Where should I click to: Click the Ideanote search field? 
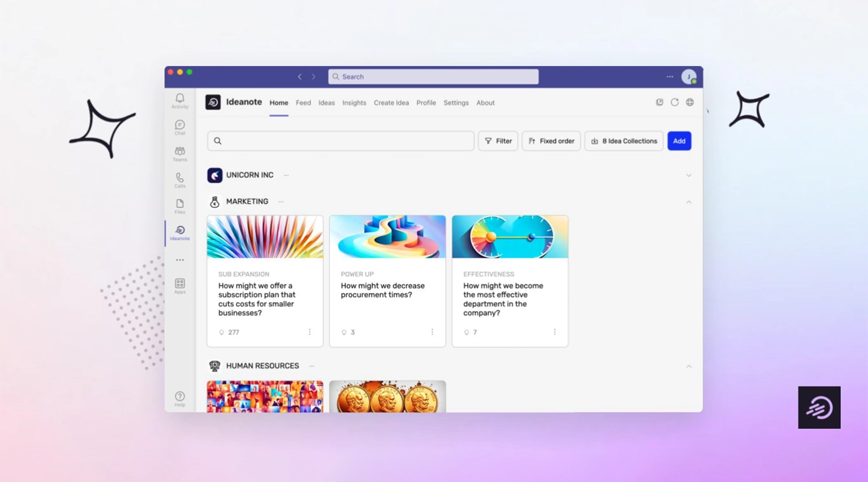341,141
